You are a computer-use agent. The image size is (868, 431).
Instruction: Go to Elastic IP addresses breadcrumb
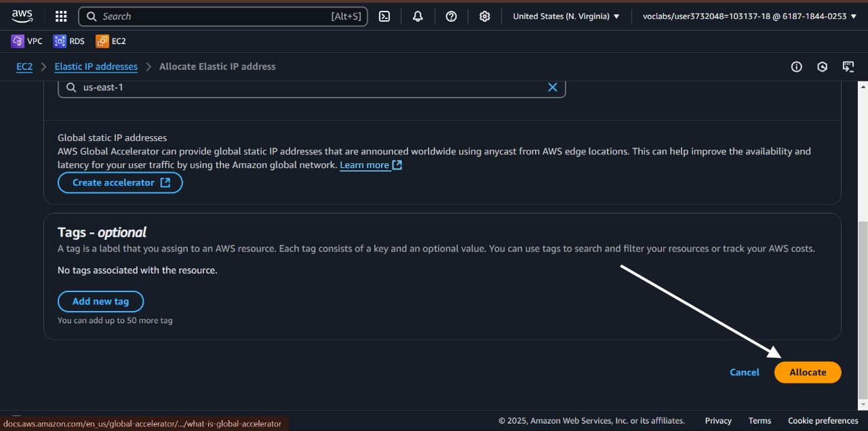[96, 66]
